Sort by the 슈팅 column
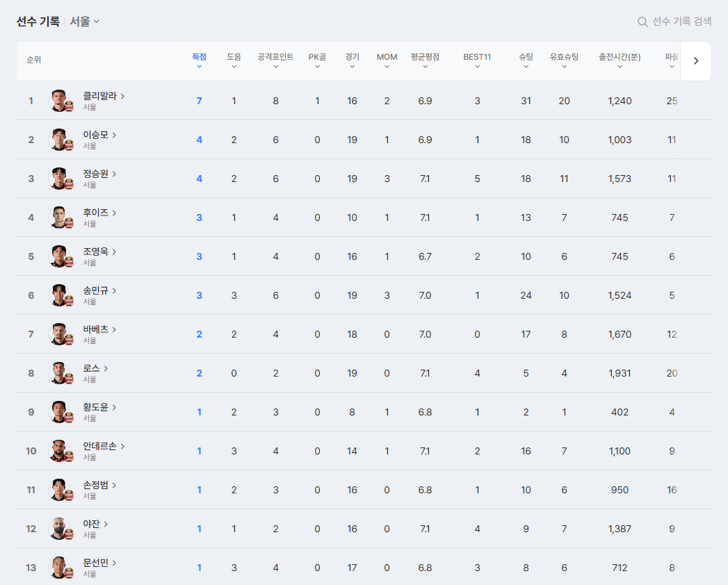The image size is (728, 585). [x=526, y=60]
